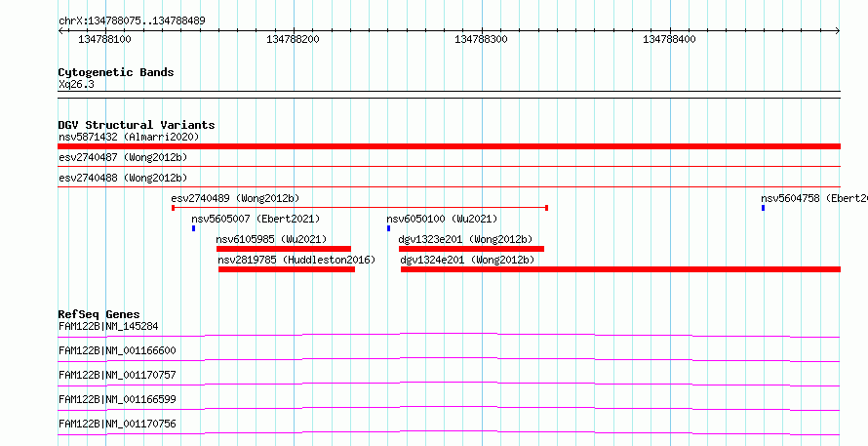Click the DGV Structural Variants track title
Viewport: 868px width, 446px height.
(137, 125)
